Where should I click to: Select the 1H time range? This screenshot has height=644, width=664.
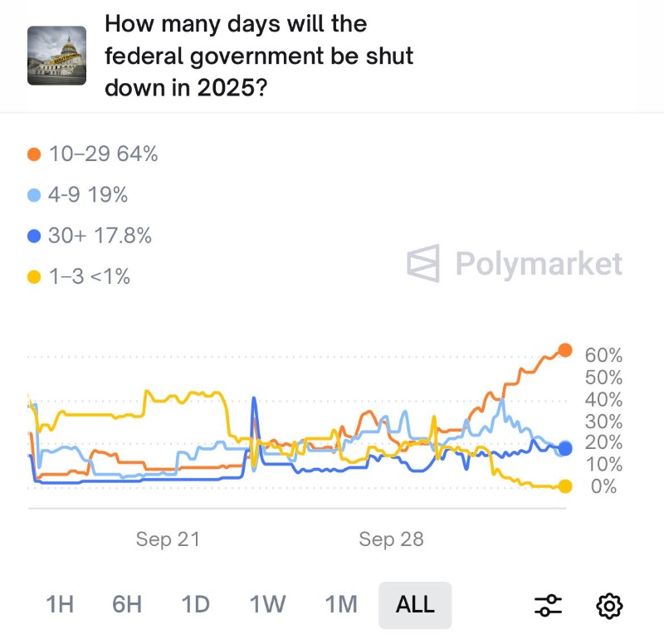pos(60,604)
